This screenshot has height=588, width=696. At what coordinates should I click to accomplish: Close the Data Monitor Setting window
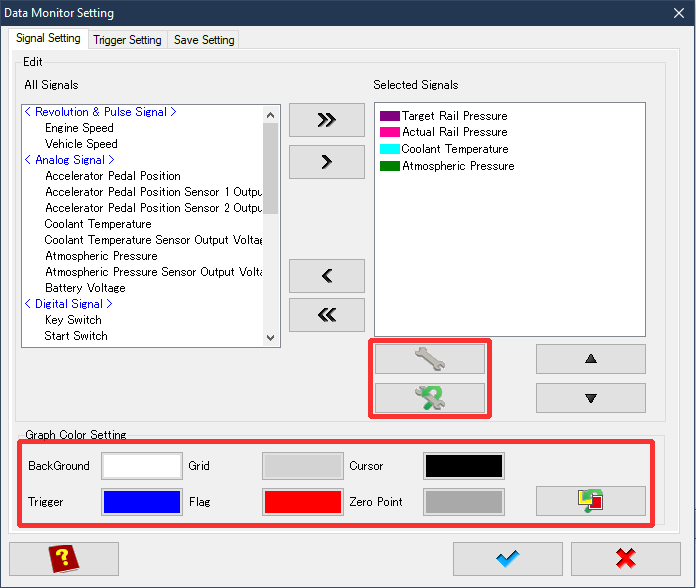click(678, 13)
